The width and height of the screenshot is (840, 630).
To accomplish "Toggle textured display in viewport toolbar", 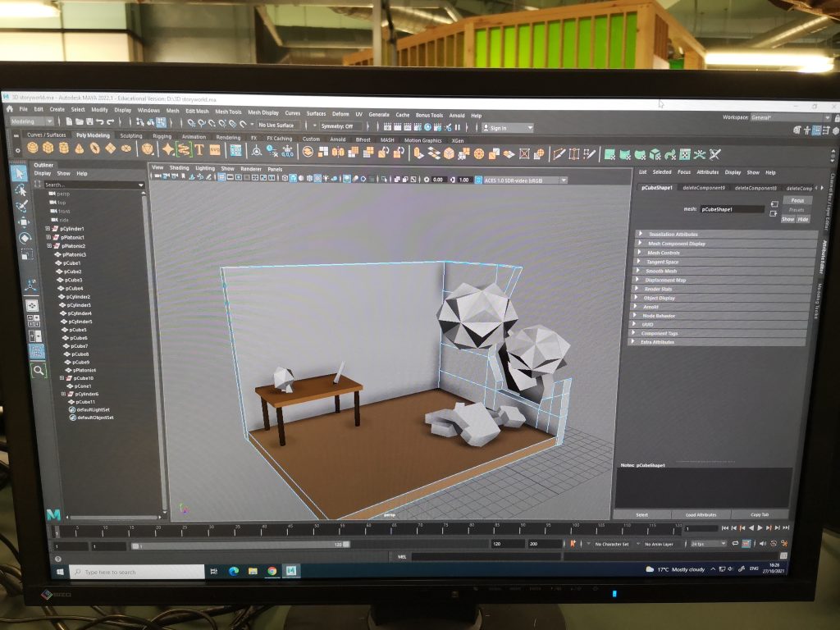I will [317, 178].
